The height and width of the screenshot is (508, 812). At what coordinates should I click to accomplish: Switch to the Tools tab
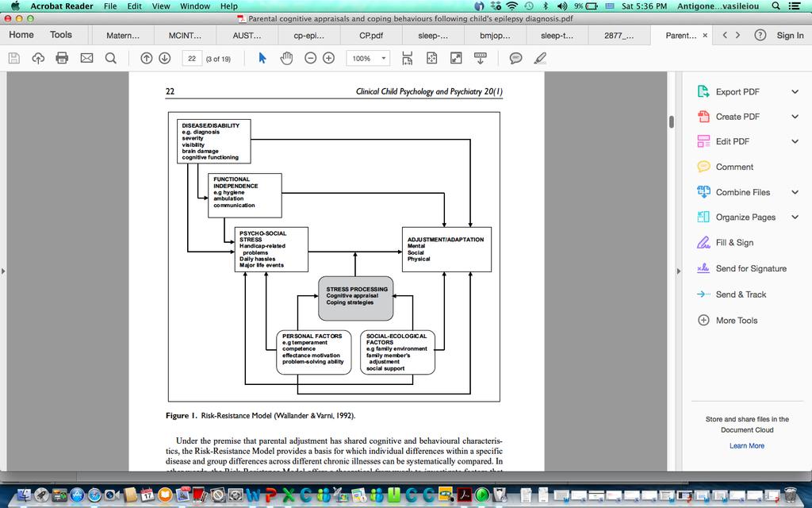point(61,35)
